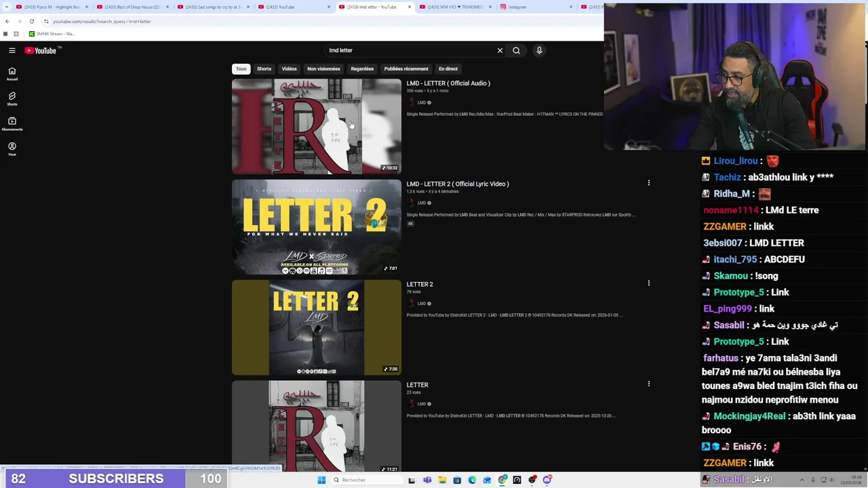
Task: Select the Vidéos filter chip
Action: click(x=289, y=68)
